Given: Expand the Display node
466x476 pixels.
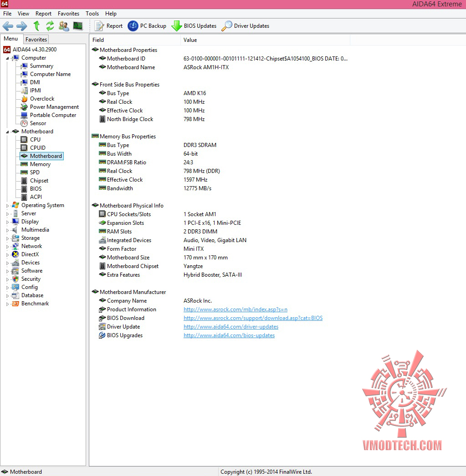Looking at the screenshot, I should click(x=7, y=222).
